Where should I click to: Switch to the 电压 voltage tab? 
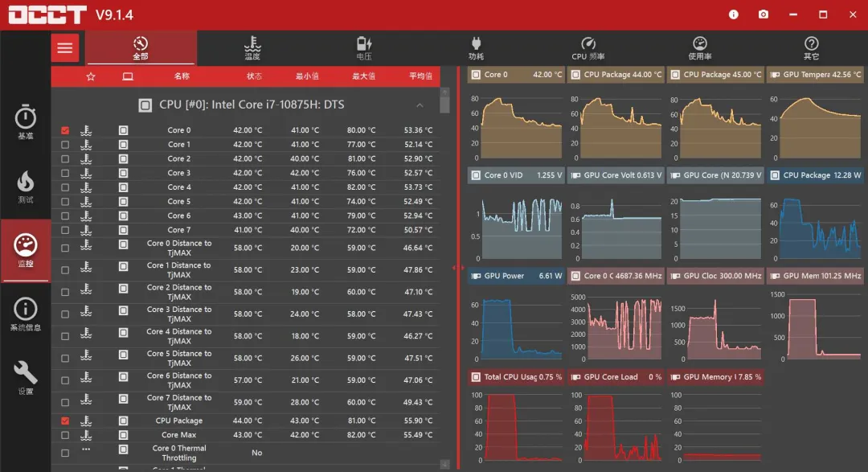pyautogui.click(x=364, y=48)
